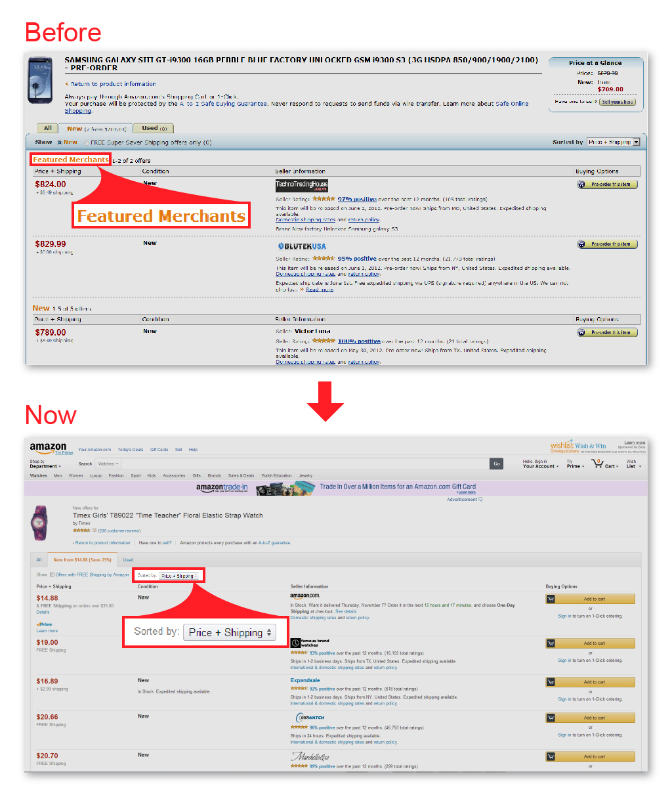Expand the Try Prime dropdown in the header
Screen dimensions: 672x803
coord(574,464)
